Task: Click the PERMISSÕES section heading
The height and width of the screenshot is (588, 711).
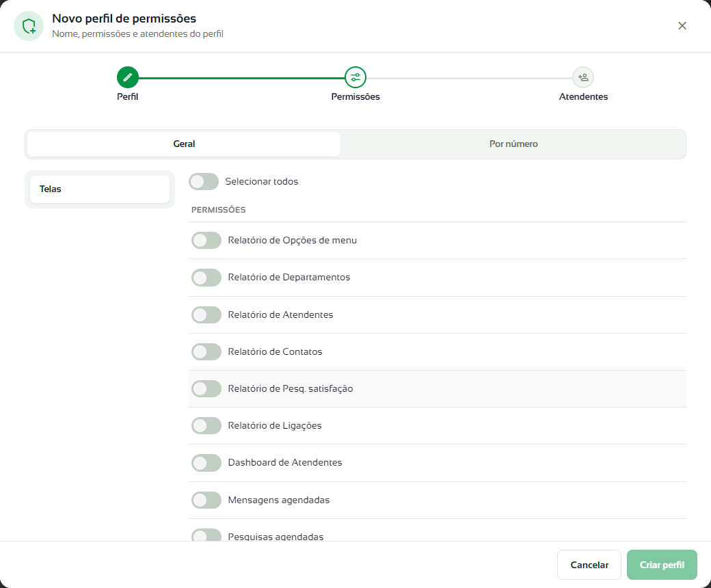Action: click(219, 210)
